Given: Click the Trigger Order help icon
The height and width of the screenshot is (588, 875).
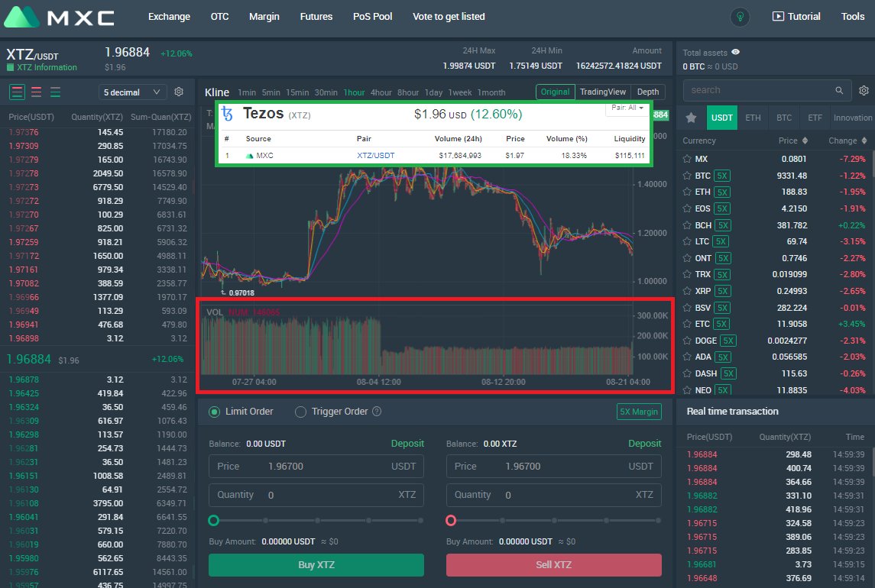Looking at the screenshot, I should (x=377, y=411).
